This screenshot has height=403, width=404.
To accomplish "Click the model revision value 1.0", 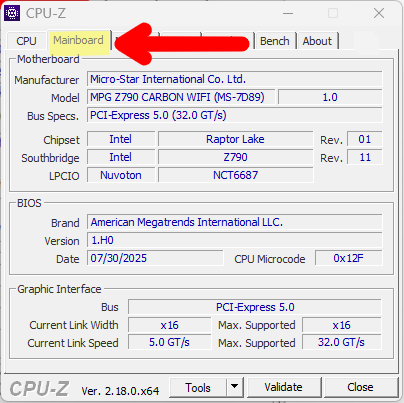I will pyautogui.click(x=330, y=97).
